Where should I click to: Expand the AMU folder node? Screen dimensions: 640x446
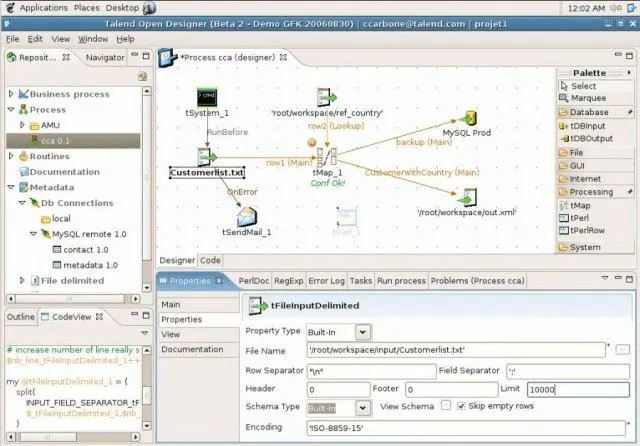tap(22, 125)
